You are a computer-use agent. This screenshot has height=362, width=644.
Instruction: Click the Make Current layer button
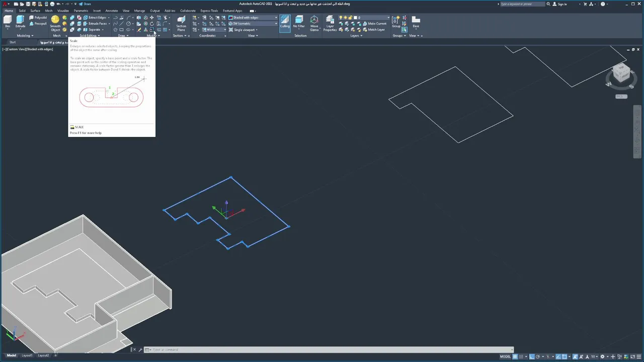click(374, 24)
